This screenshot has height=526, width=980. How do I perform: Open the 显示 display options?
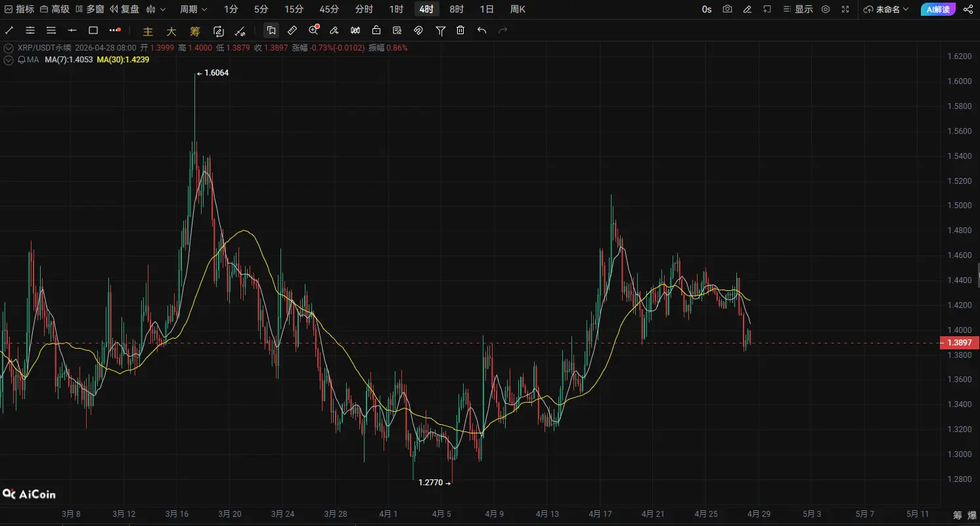pyautogui.click(x=797, y=9)
